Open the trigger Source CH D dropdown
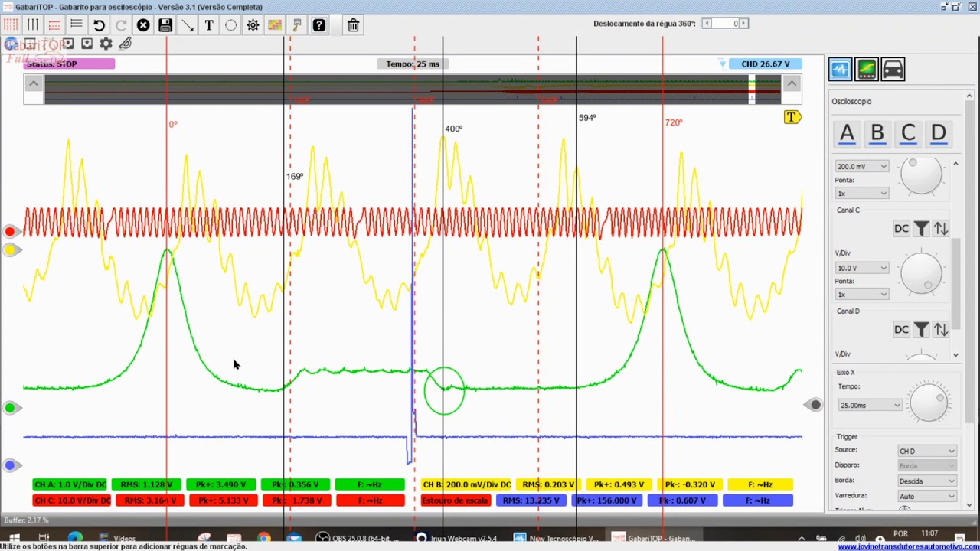This screenshot has width=980, height=551. [x=926, y=451]
